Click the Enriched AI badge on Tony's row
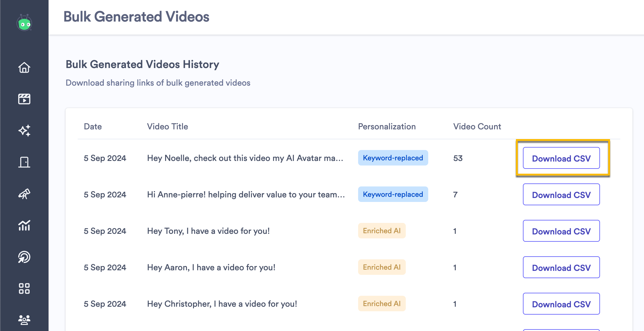Image resolution: width=644 pixels, height=331 pixels. [x=381, y=231]
